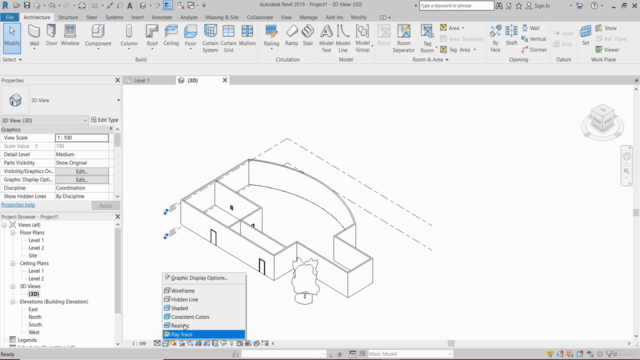This screenshot has height=360, width=640.
Task: Click the Apply button in Properties
Action: pyautogui.click(x=105, y=205)
